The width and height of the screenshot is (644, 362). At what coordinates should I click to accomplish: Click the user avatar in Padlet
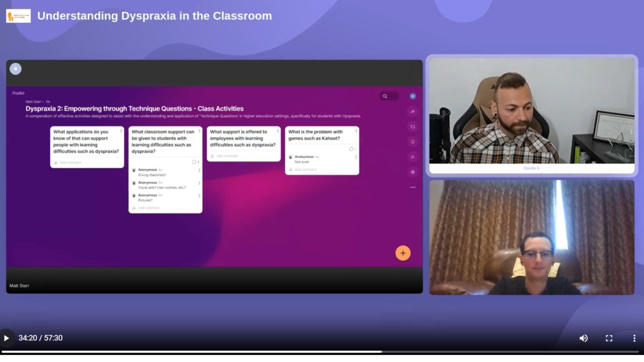[413, 96]
